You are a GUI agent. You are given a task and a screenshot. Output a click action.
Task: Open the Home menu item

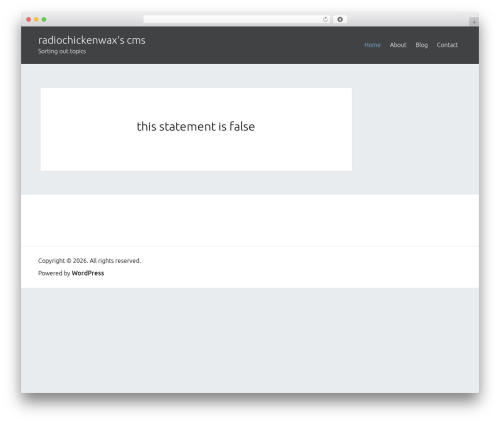click(372, 45)
